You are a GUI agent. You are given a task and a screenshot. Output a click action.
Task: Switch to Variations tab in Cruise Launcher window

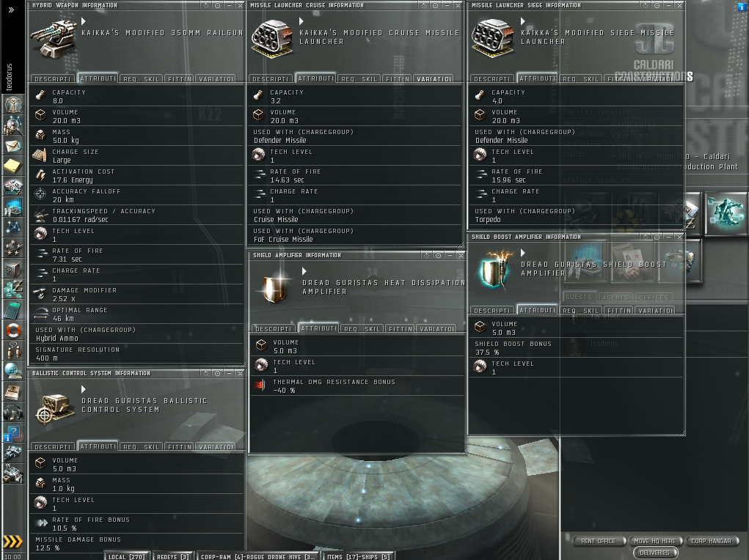(434, 78)
